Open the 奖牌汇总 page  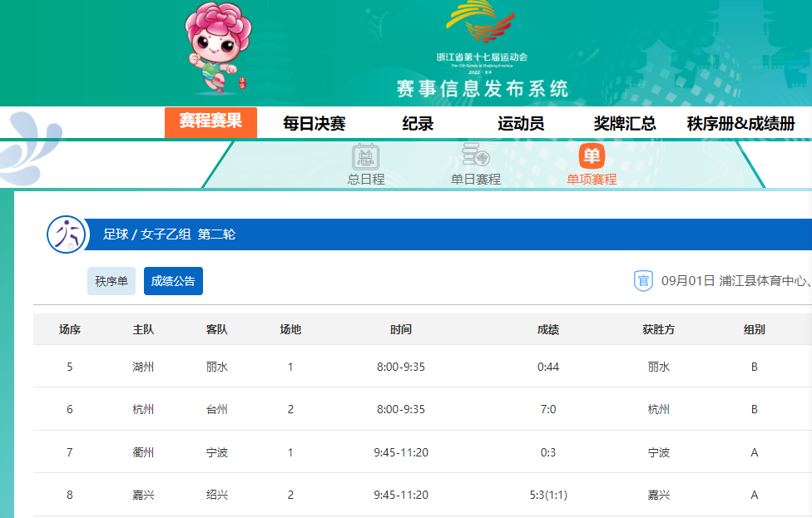point(625,124)
